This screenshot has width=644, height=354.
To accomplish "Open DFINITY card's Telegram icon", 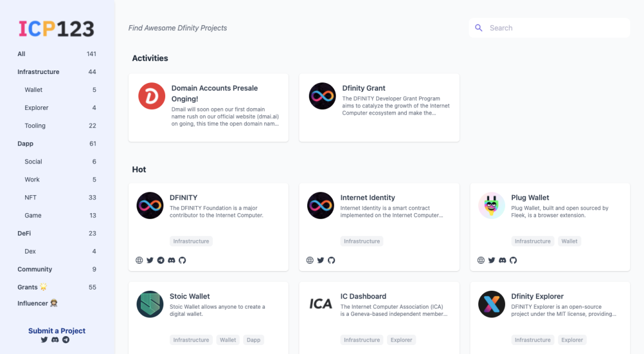I will 160,260.
